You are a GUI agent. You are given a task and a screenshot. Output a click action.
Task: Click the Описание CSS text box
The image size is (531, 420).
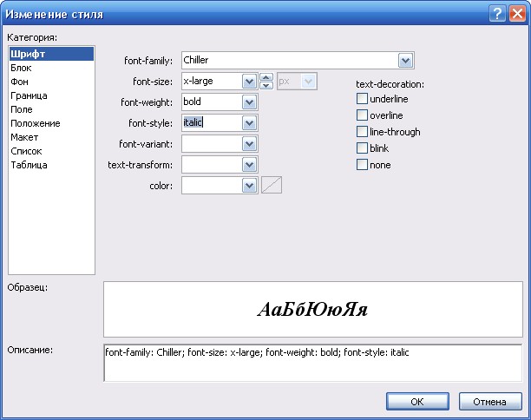point(313,363)
